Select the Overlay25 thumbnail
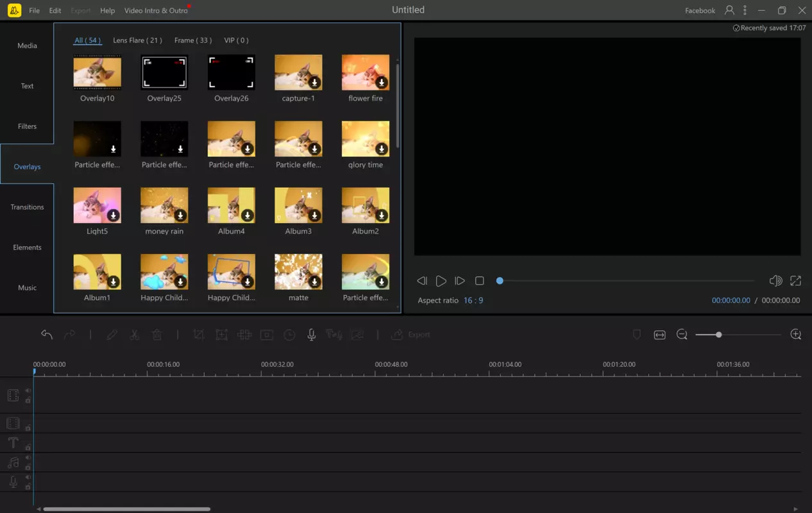812x513 pixels. (164, 72)
